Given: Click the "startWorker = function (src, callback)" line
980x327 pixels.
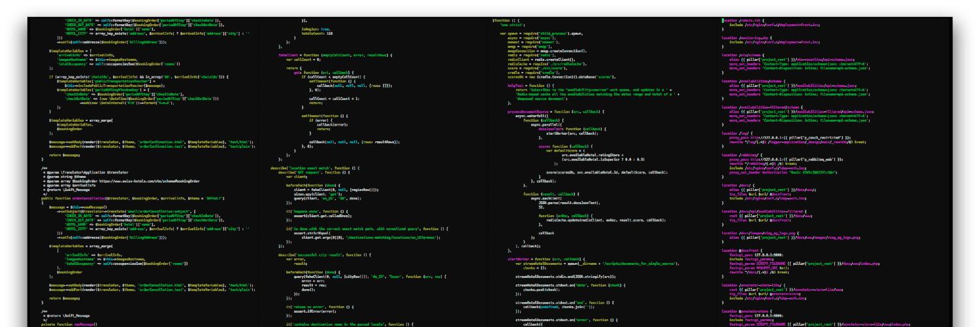Looking at the screenshot, I should (546, 259).
